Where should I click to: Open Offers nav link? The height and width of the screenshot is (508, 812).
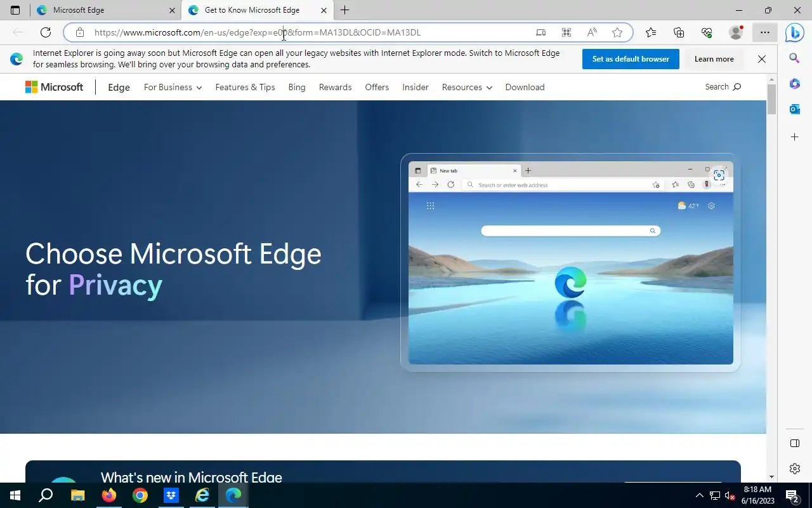pos(377,87)
